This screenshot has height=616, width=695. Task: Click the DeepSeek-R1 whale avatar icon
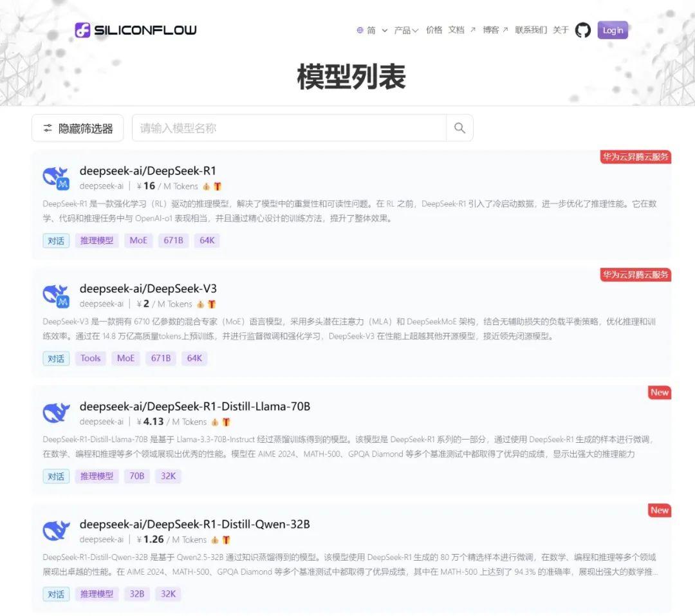[55, 175]
